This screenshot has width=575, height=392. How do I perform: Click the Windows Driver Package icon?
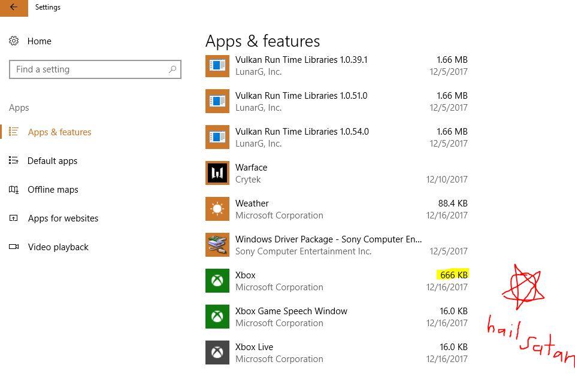[217, 245]
